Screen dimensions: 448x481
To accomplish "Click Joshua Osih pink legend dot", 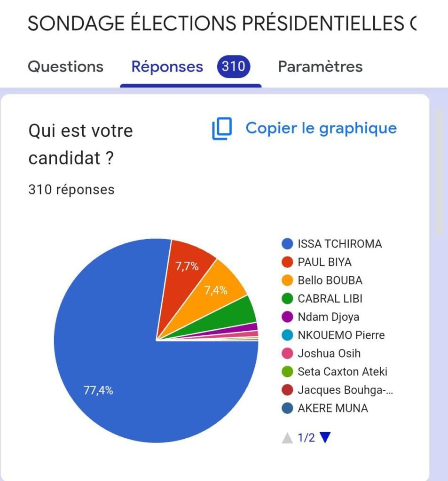I will click(287, 353).
